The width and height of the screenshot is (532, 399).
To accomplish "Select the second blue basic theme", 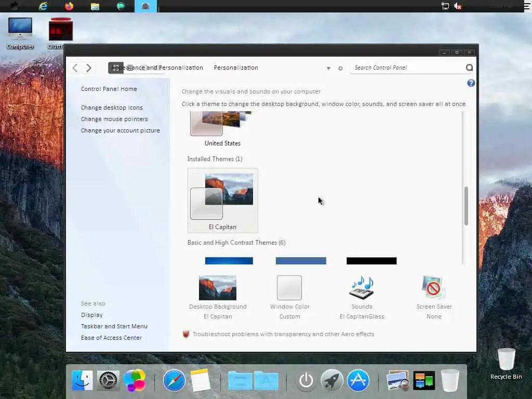I will click(x=301, y=261).
